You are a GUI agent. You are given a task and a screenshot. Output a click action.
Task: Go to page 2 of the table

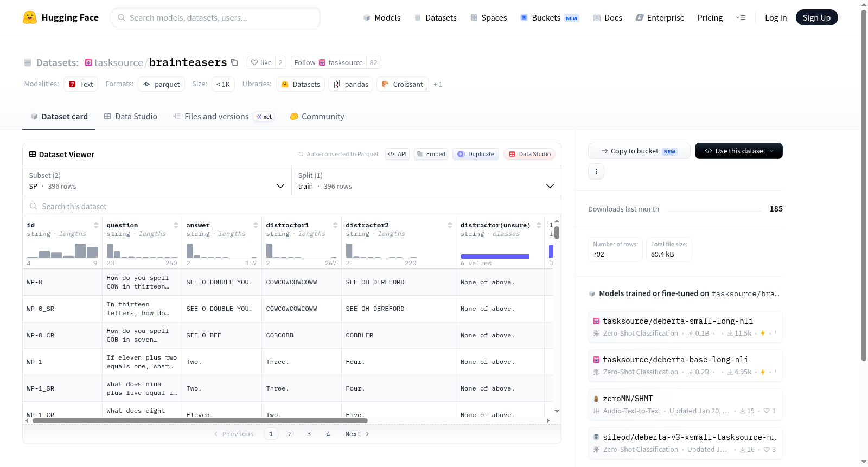290,434
